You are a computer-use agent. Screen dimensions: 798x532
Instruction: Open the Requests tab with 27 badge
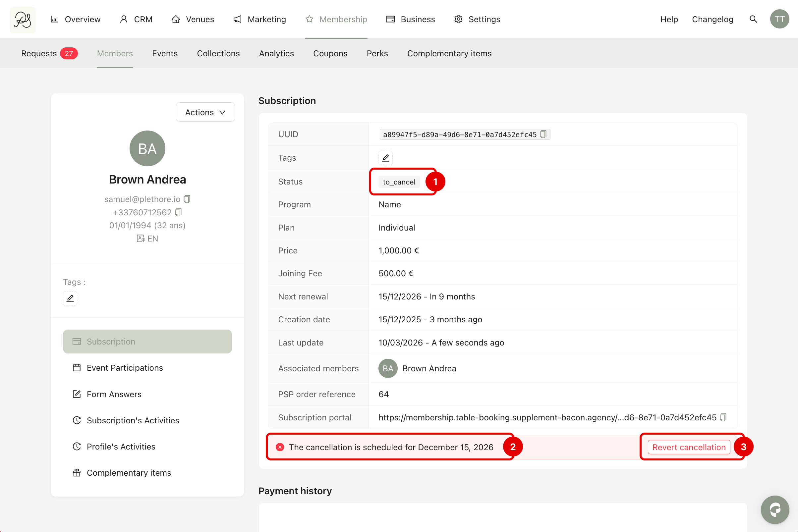[49, 54]
